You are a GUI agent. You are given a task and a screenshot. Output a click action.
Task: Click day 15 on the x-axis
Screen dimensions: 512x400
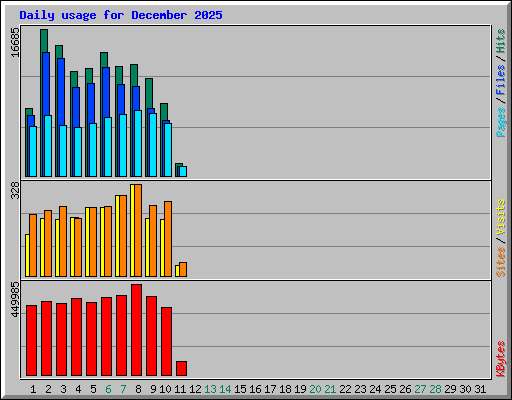pos(240,389)
